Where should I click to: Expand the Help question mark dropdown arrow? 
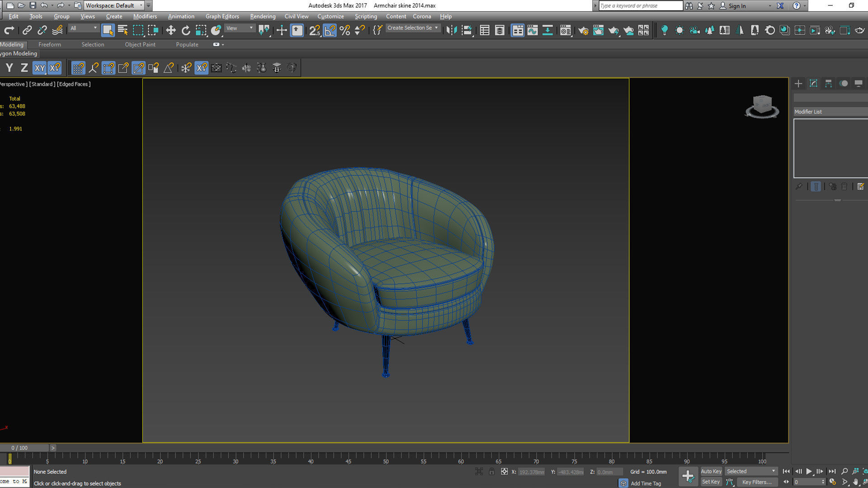[x=806, y=6]
